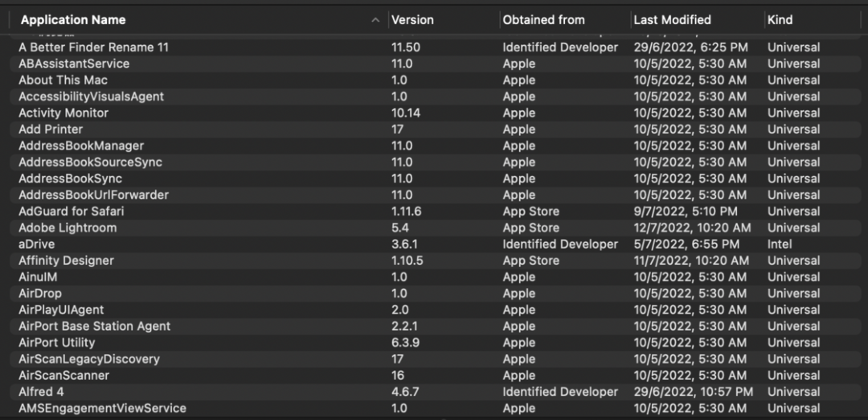Choose the About This Mac row
The height and width of the screenshot is (420, 868).
63,80
